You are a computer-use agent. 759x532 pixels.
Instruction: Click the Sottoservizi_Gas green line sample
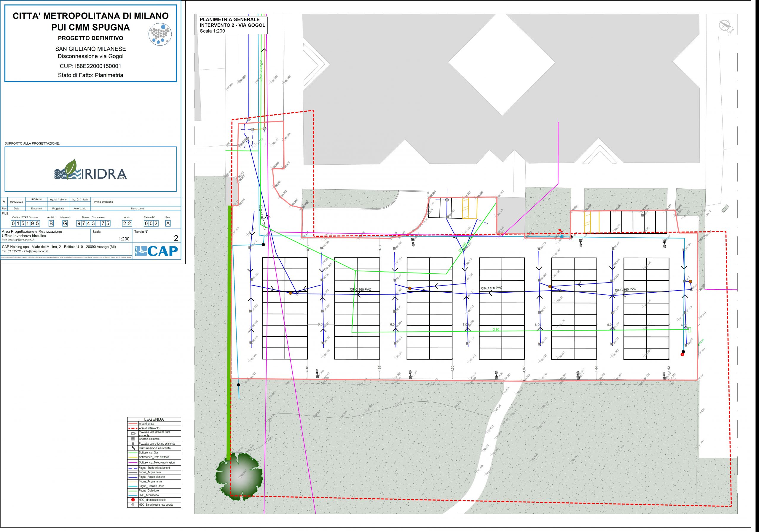133,453
